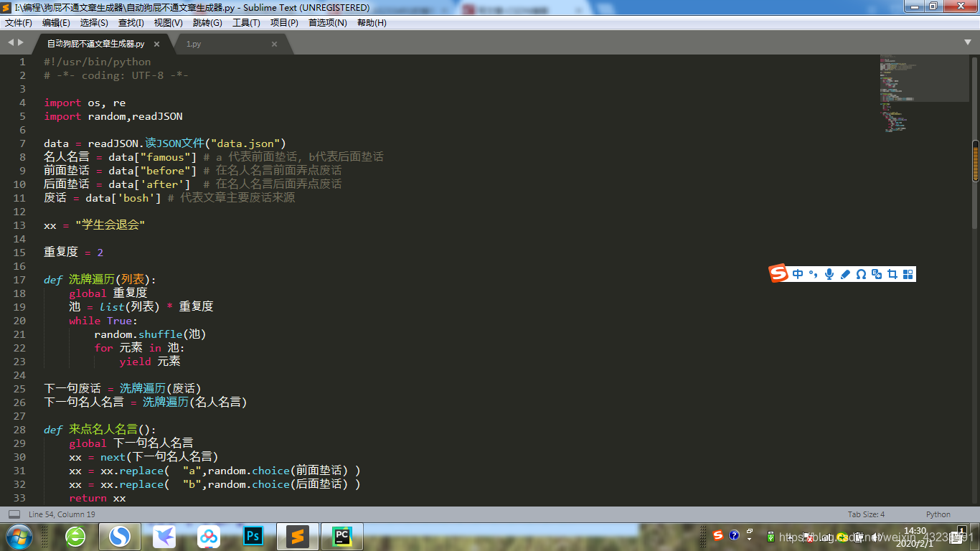The height and width of the screenshot is (551, 980).
Task: Click the minimap code overview
Action: tap(924, 93)
